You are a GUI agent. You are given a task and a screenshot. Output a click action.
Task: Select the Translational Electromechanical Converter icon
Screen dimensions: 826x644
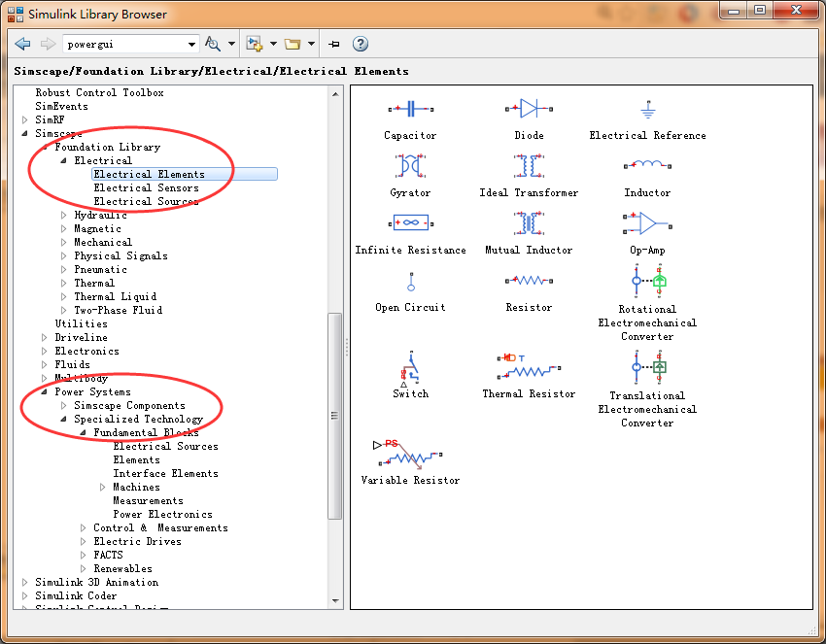pyautogui.click(x=648, y=367)
